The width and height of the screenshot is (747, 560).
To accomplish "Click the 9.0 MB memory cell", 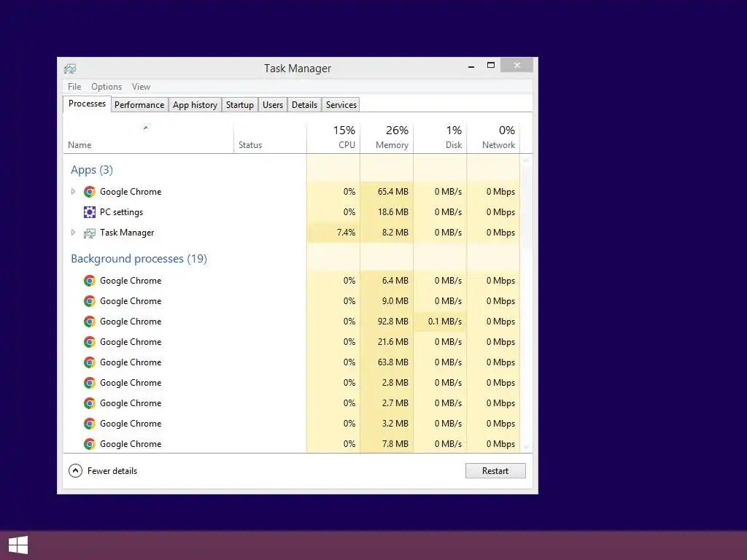I will (x=387, y=301).
